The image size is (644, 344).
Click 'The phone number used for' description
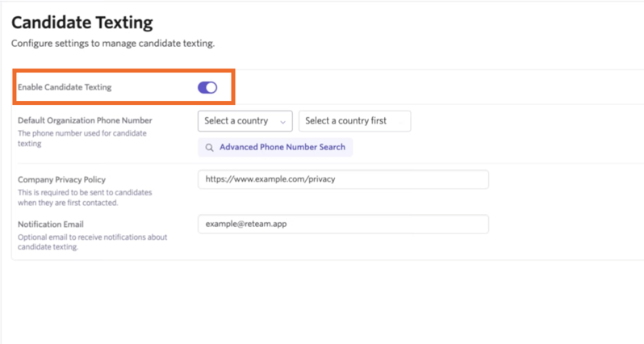[82, 138]
